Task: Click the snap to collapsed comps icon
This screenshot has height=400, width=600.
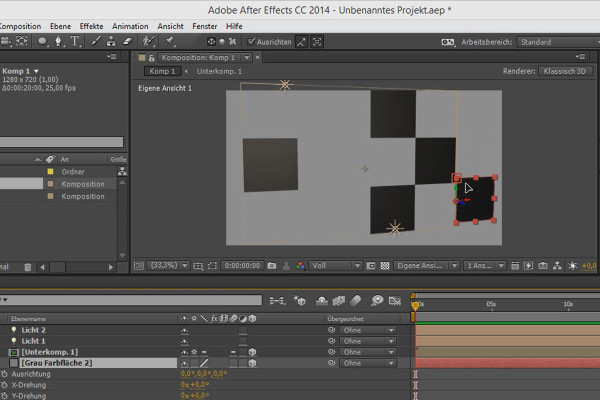Action: 317,42
